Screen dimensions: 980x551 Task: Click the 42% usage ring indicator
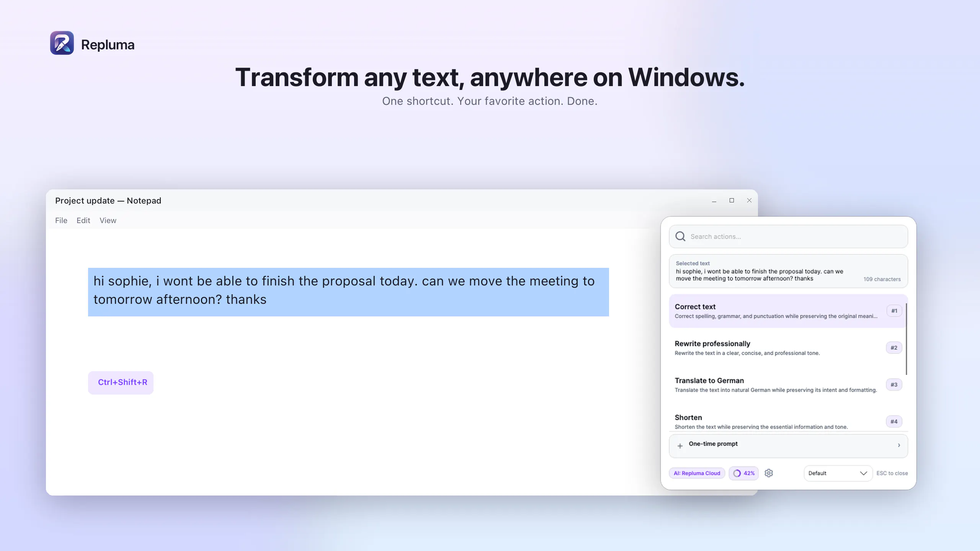pos(743,473)
